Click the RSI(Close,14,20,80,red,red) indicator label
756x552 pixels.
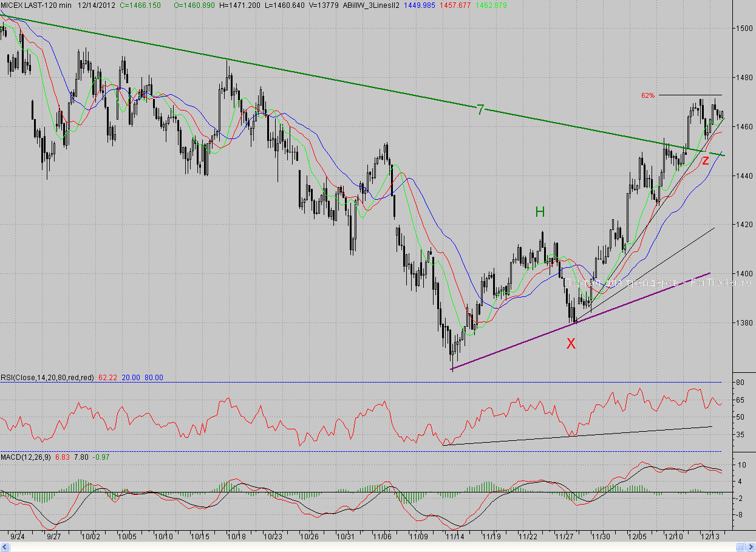(47, 377)
